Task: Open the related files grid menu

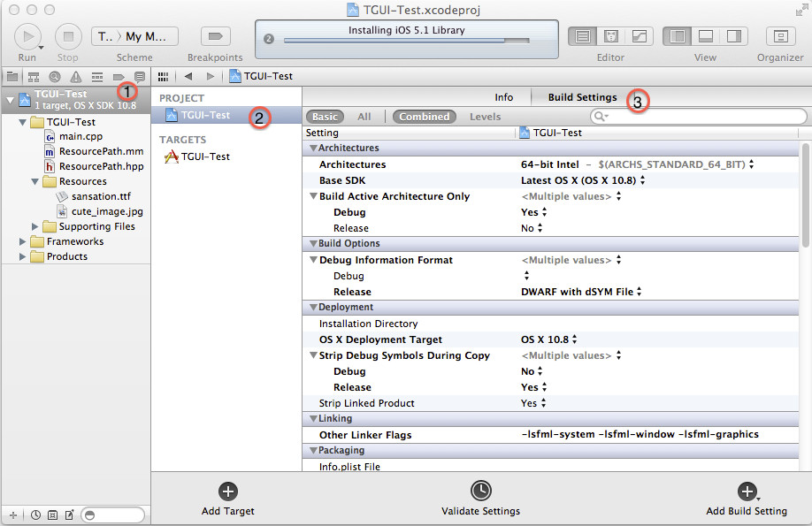Action: point(163,77)
